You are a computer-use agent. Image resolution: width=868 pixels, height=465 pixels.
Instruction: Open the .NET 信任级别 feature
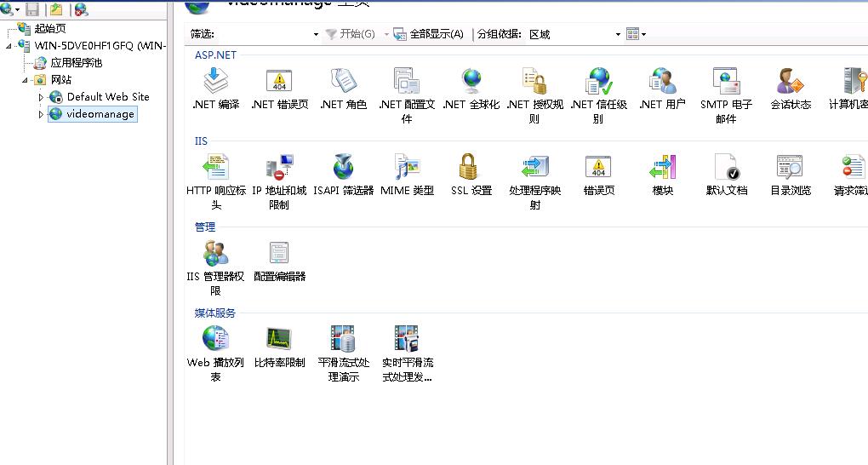tap(598, 95)
